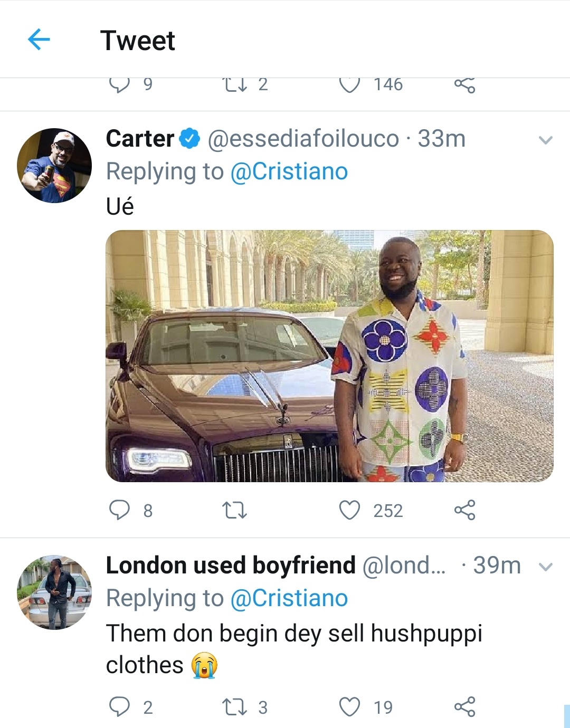This screenshot has height=728, width=570.
Task: Open Carter's profile picture
Action: coord(54,165)
